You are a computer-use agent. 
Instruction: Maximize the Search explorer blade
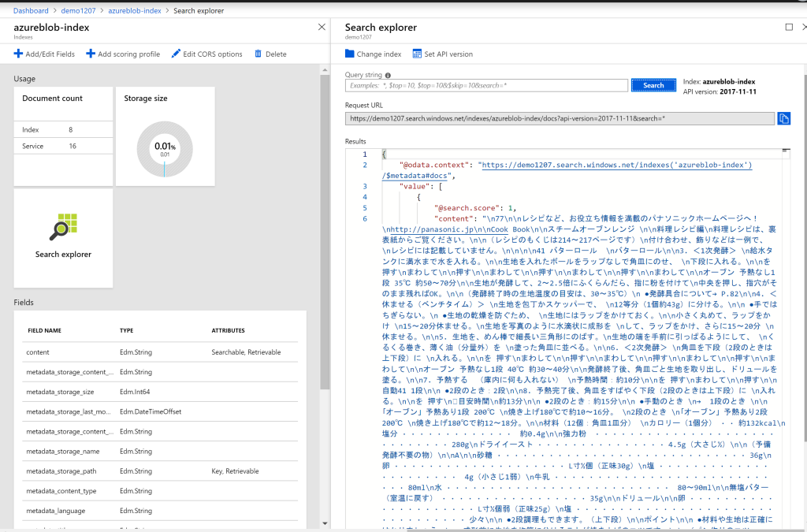click(x=789, y=27)
